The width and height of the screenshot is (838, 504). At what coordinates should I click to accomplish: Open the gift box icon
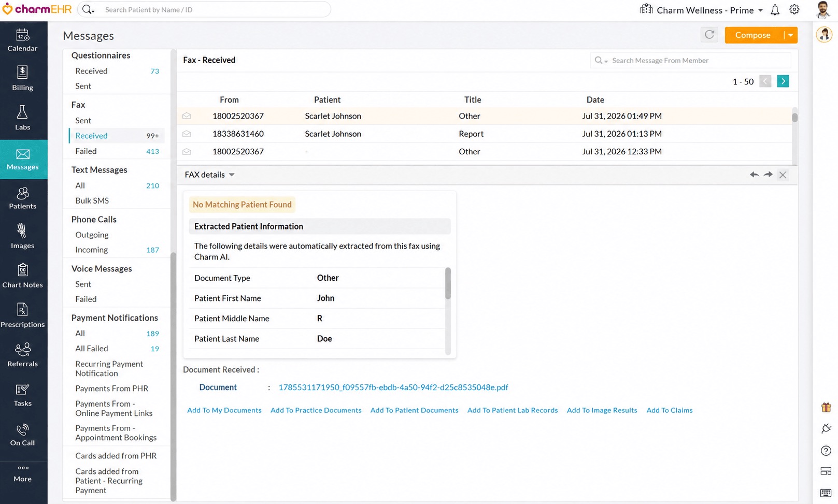click(826, 408)
